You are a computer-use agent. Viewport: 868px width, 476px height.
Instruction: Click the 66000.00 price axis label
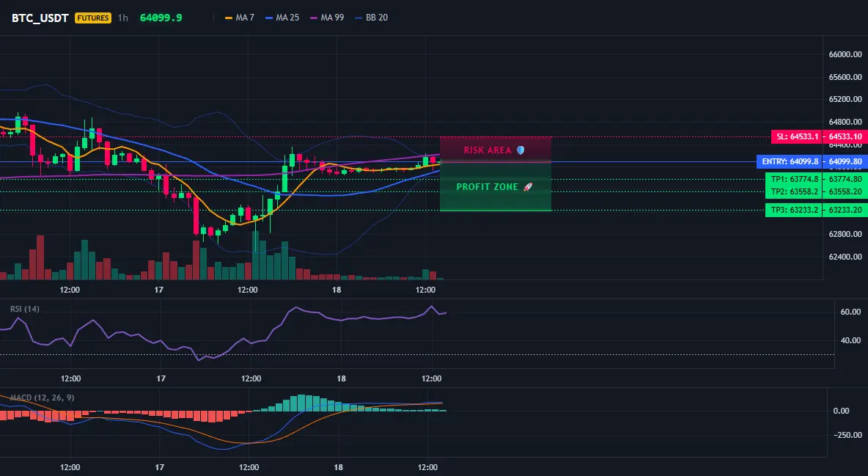coord(845,54)
